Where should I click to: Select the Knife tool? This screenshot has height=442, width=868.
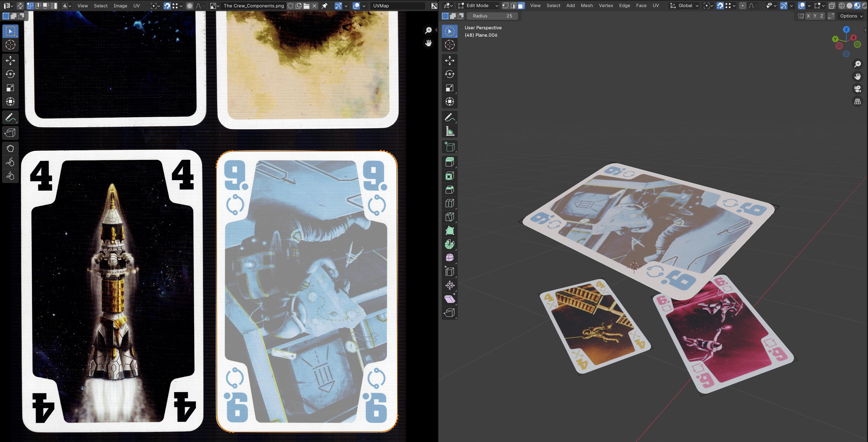click(x=449, y=217)
